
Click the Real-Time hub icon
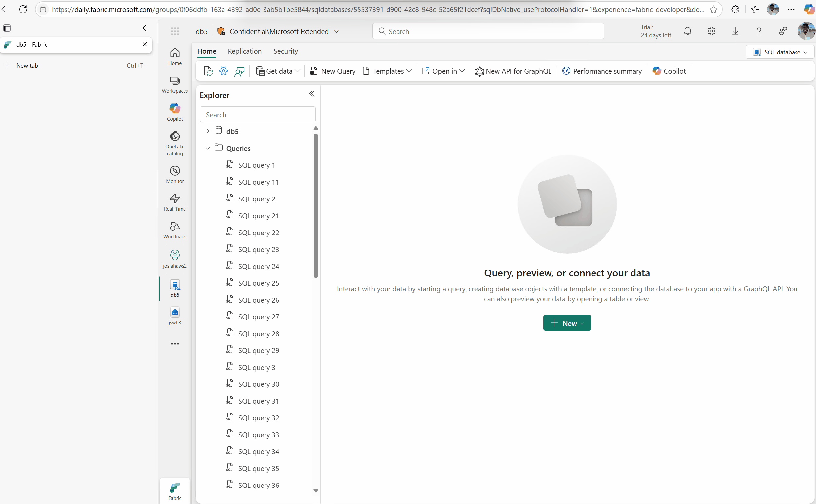175,202
